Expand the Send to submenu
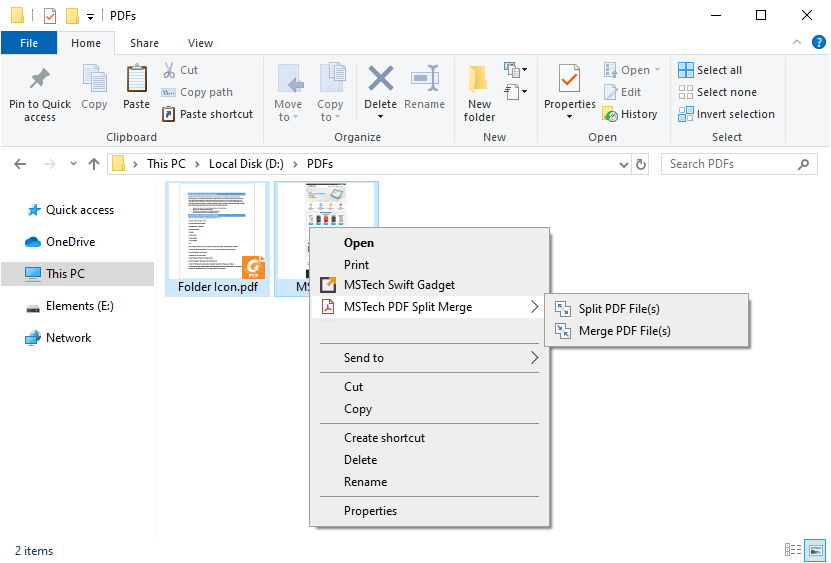 [534, 358]
